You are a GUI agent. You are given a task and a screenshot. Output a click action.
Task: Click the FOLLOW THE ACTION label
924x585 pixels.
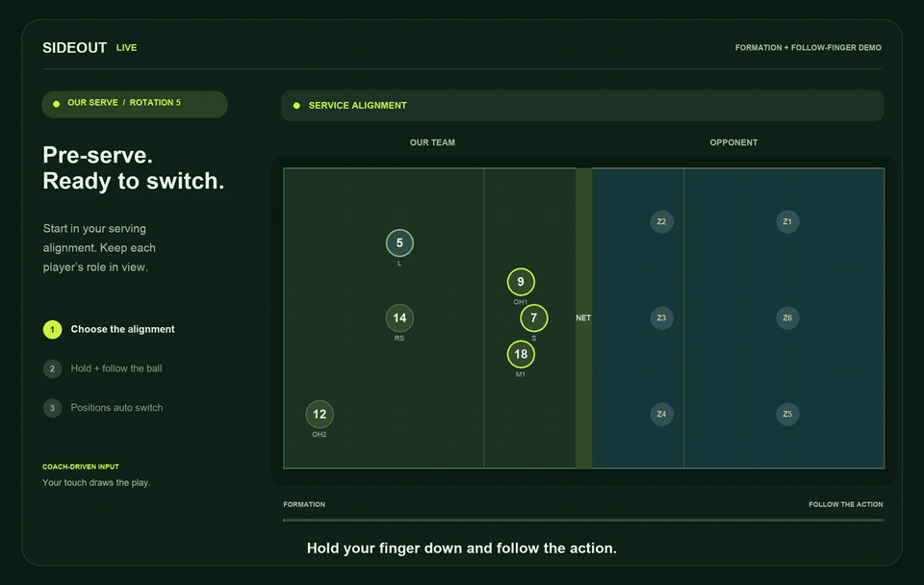(846, 504)
